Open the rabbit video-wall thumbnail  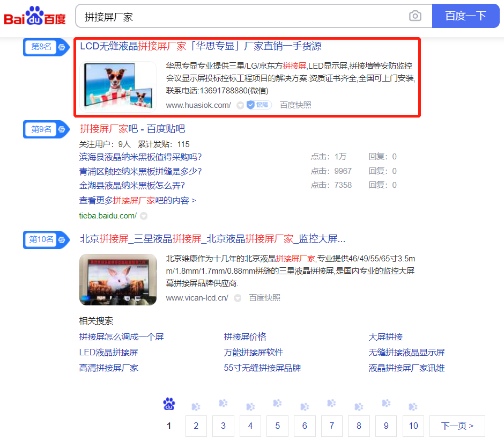[x=118, y=279]
